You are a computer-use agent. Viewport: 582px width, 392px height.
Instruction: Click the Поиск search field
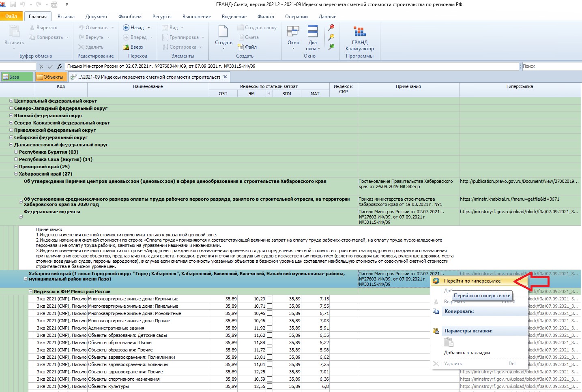[551, 66]
